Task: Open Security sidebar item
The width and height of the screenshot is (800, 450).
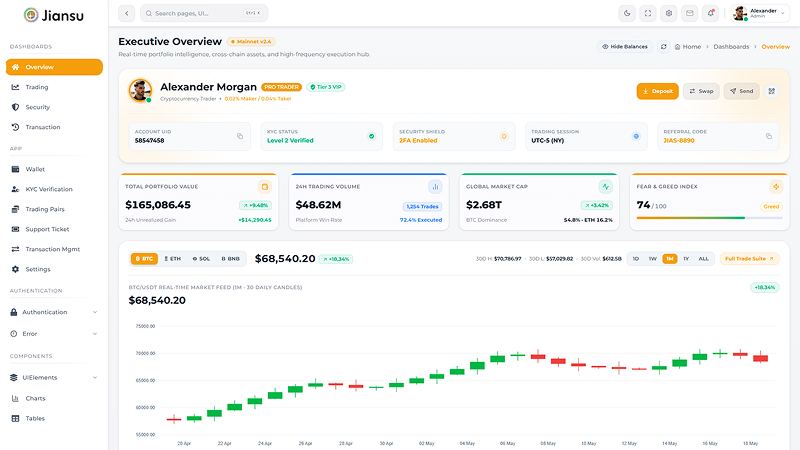Action: 54,107
